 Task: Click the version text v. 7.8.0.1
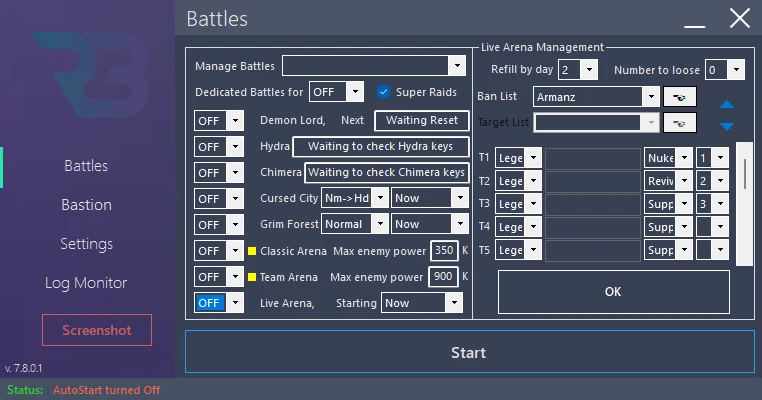click(23, 368)
